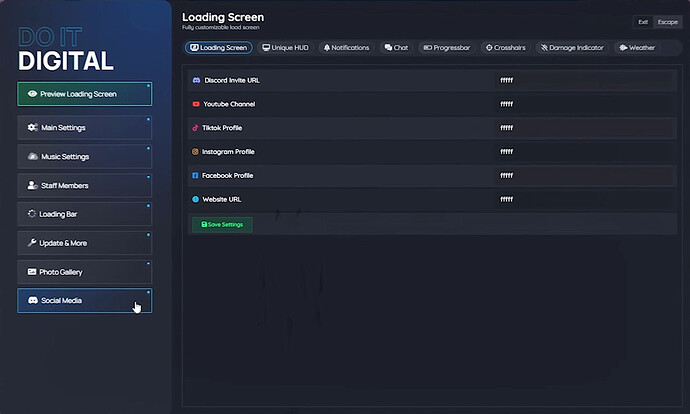Click the 'Discord Invite URL' label
This screenshot has width=690, height=414.
pyautogui.click(x=232, y=80)
